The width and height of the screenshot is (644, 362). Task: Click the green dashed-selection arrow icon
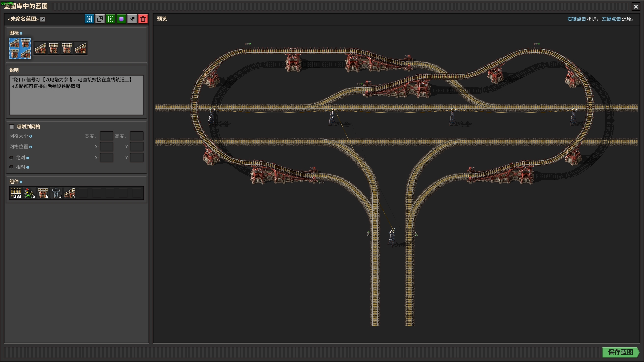pyautogui.click(x=111, y=19)
